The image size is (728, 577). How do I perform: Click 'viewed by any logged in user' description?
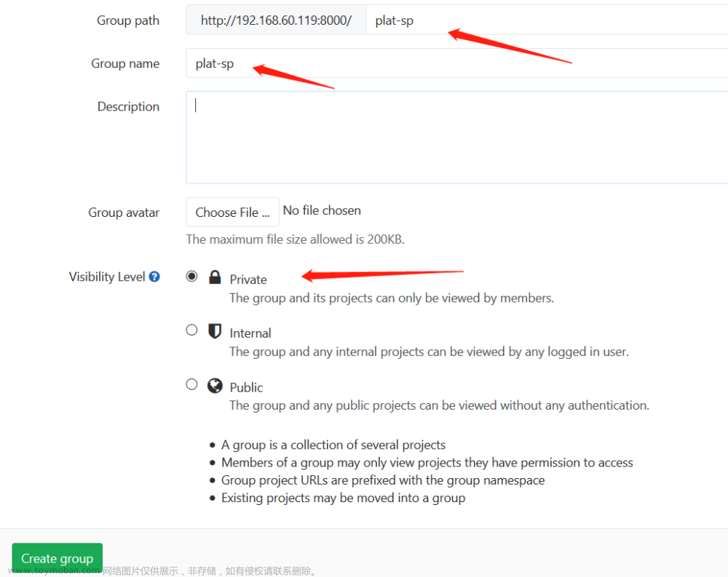click(x=429, y=352)
